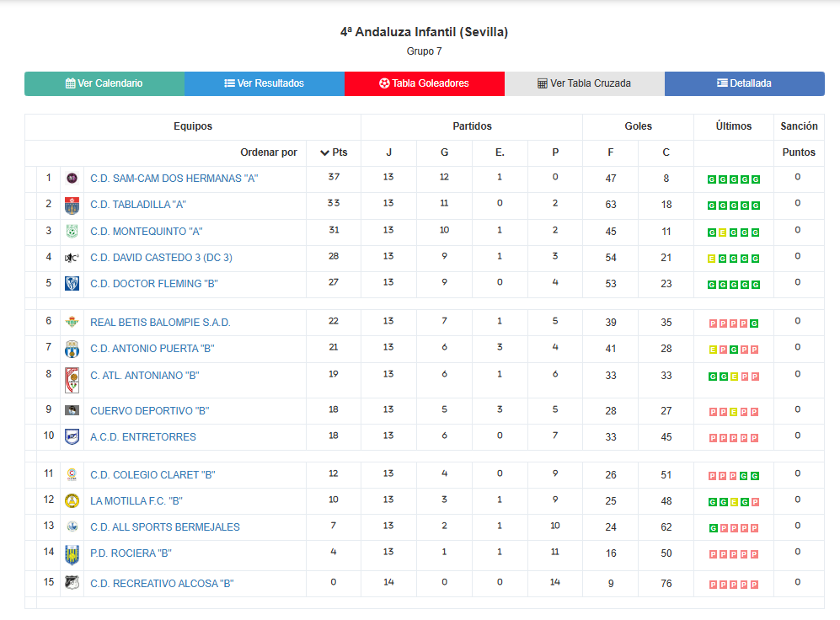Click the soccer ball icon in Tabla Goleadores

[x=384, y=83]
